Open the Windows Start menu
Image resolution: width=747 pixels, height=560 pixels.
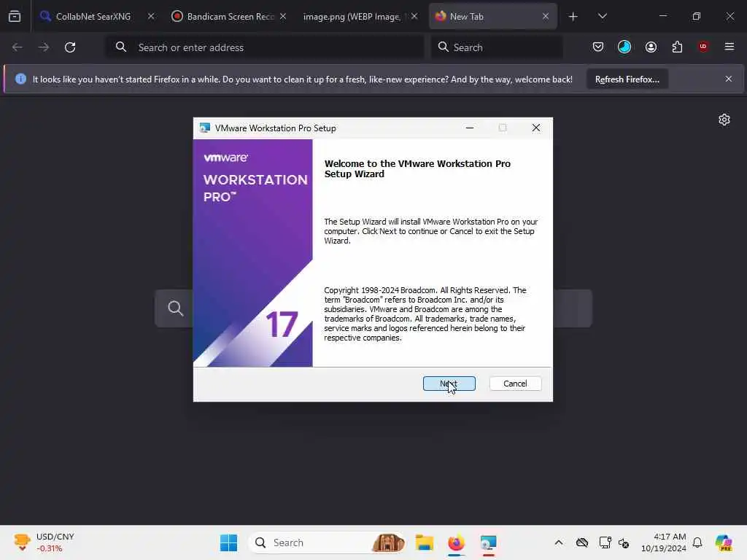pos(228,542)
